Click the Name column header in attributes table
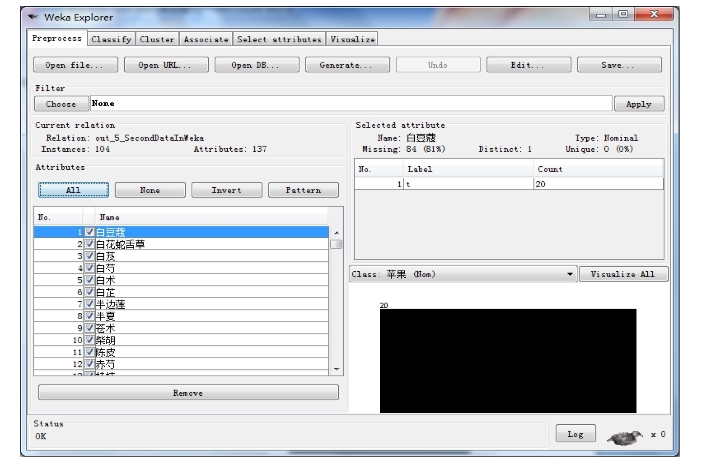Viewport: 702px width, 466px height. (211, 217)
